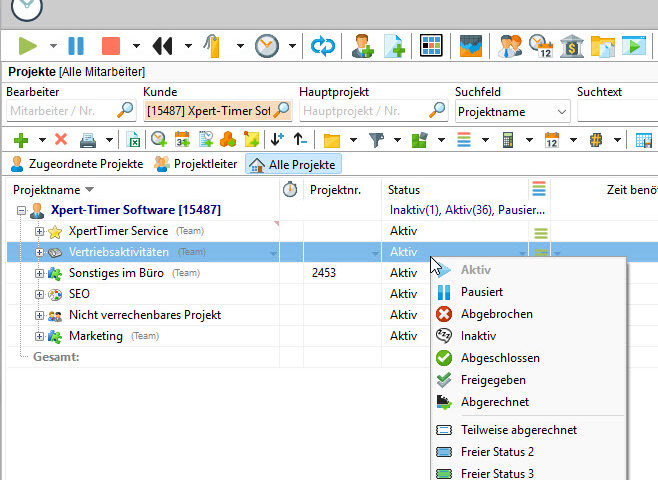The width and height of the screenshot is (658, 480).
Task: Choose Abgeschlossen from status menu
Action: 529,358
